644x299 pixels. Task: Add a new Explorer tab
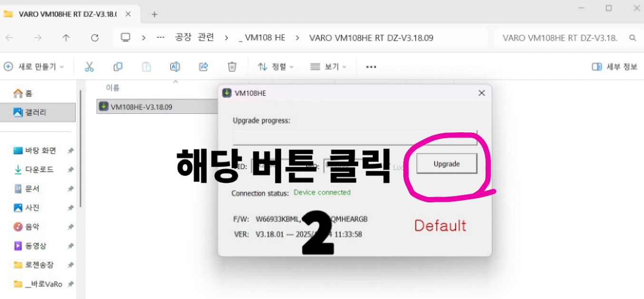click(x=154, y=14)
